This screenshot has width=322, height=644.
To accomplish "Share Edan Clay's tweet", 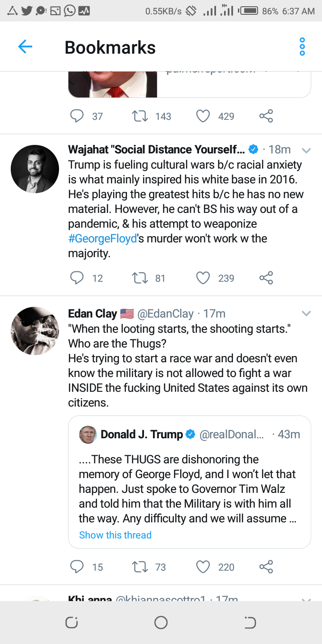I will (266, 567).
